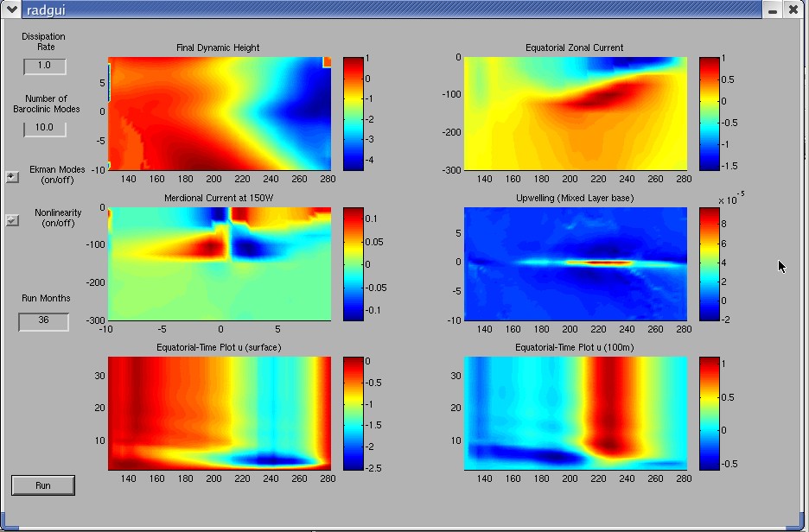Click the Upwelling plot colorbar
809x532 pixels.
coord(709,263)
